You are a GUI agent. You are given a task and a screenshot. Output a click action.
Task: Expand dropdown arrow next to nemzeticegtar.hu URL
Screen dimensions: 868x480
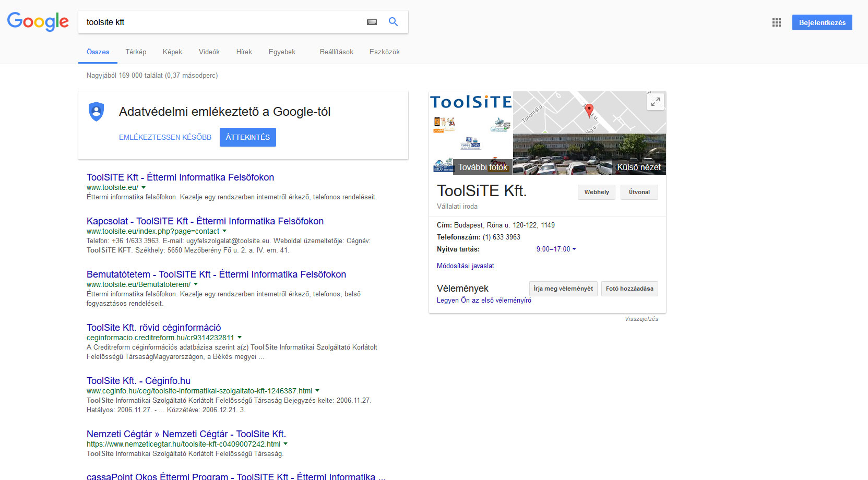coord(286,444)
